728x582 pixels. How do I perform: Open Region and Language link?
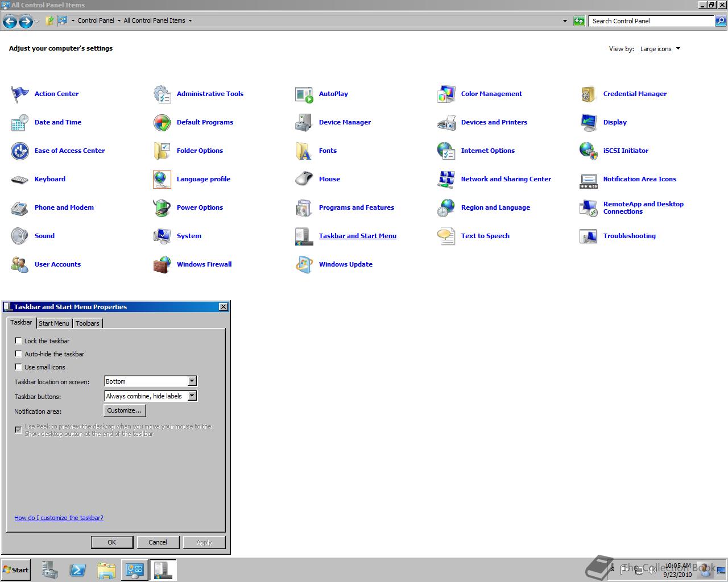(495, 207)
